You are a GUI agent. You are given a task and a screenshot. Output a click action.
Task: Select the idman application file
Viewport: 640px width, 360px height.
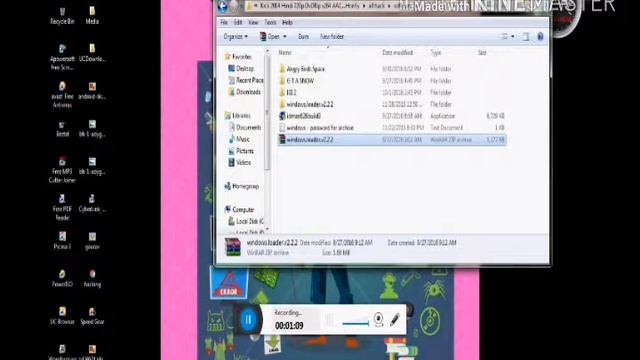(392, 116)
